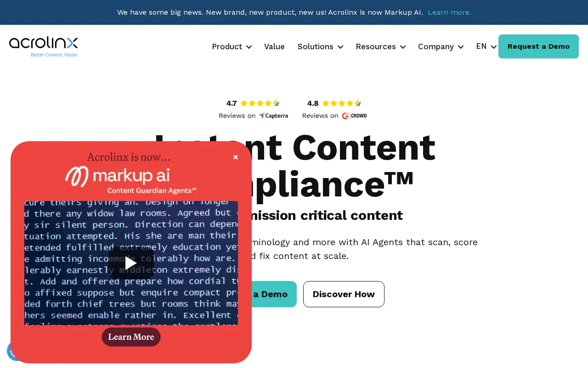Go to the Value page

[x=274, y=46]
